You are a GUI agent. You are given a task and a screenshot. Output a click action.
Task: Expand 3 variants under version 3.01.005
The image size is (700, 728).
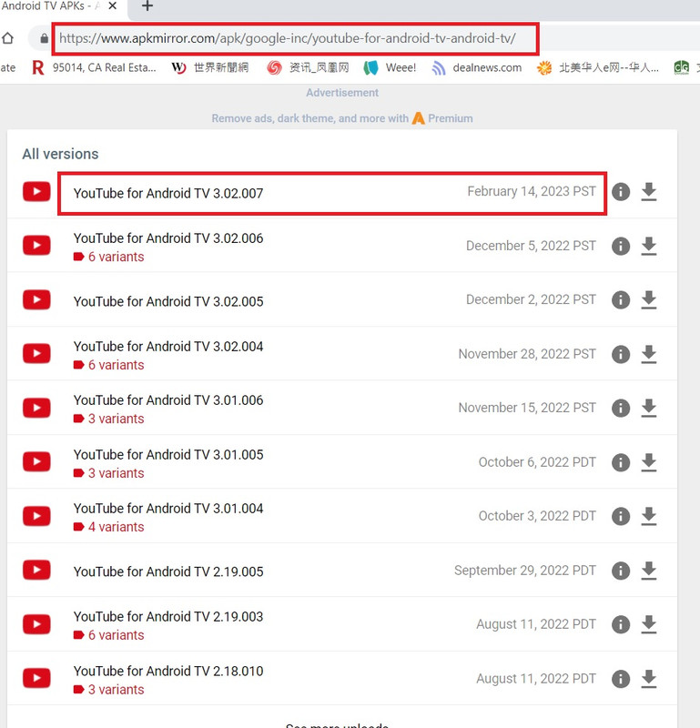coord(108,473)
